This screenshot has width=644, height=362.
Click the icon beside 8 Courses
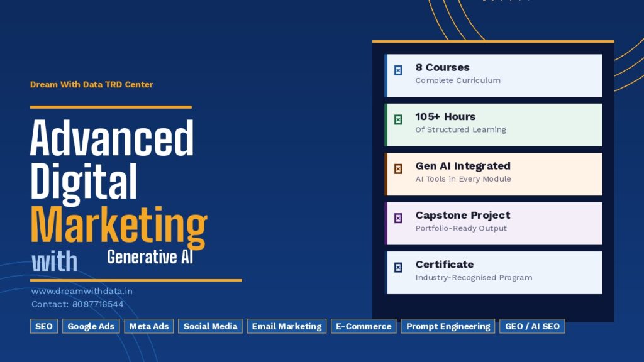pyautogui.click(x=398, y=70)
